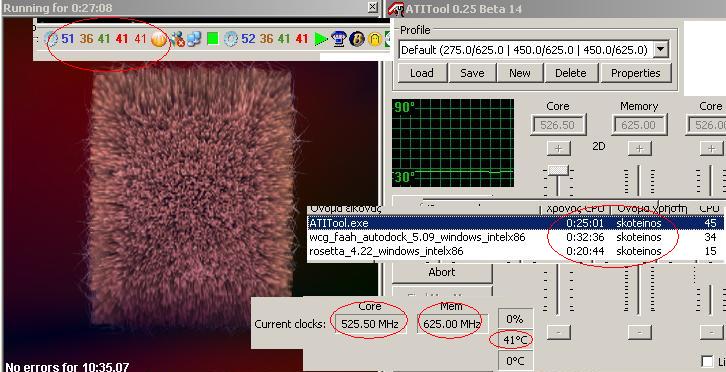Click the green play triangle tray icon
This screenshot has height=372, width=726.
point(321,39)
